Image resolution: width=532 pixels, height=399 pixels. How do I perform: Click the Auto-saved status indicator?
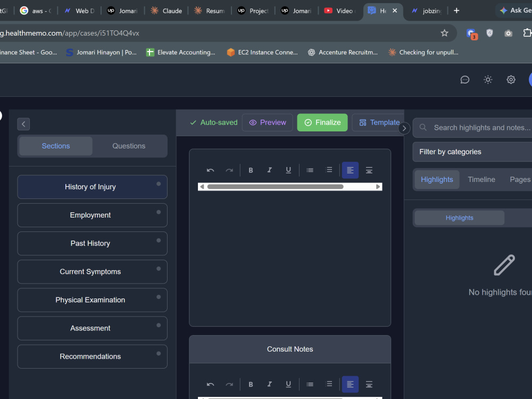pos(214,122)
